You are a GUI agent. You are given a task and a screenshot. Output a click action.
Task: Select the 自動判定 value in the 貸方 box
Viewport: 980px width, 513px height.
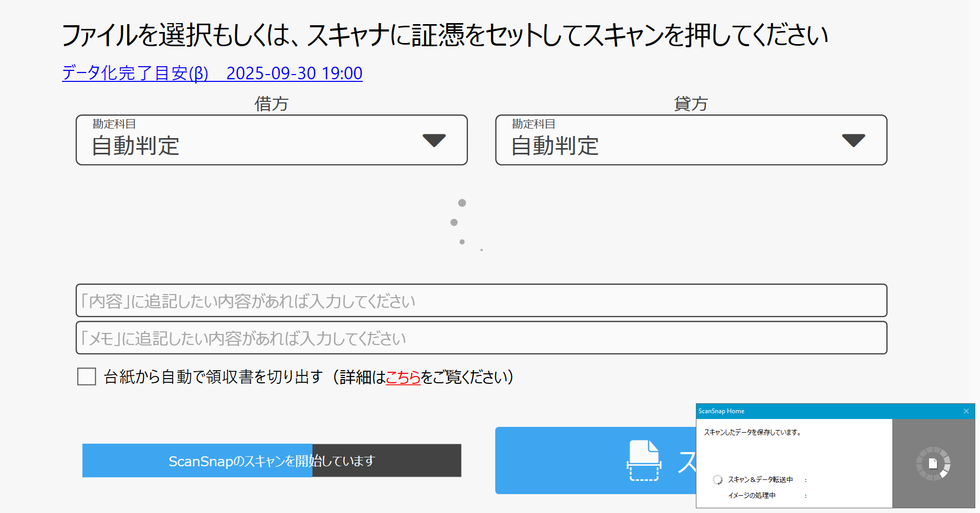coord(555,146)
